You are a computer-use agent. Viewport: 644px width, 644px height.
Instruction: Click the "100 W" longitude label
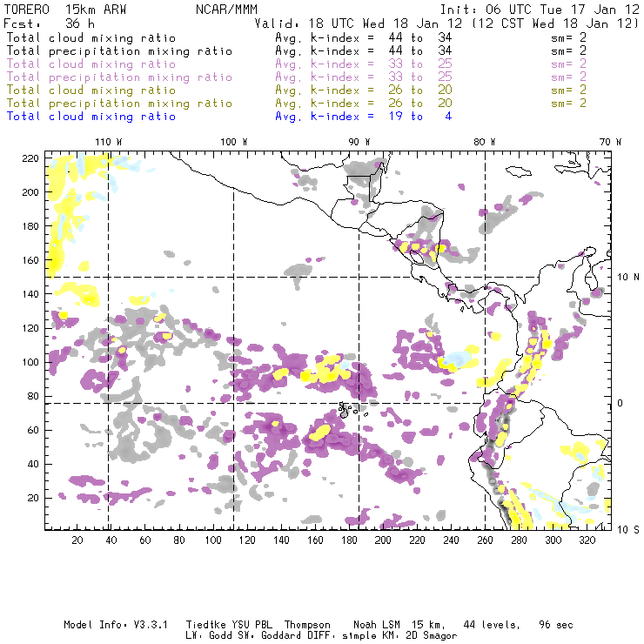[x=234, y=142]
